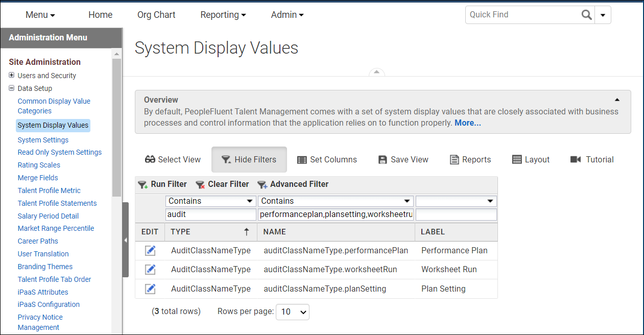The image size is (644, 335).
Task: Edit the Performance Plan row
Action: click(x=150, y=250)
